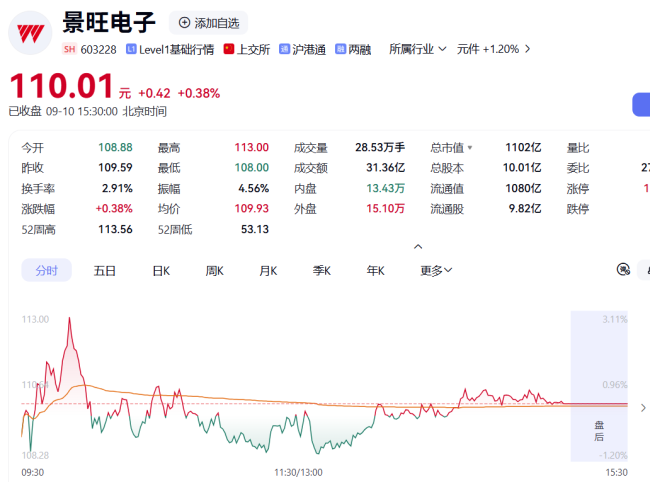Switch to the 日K chart tab

click(161, 271)
